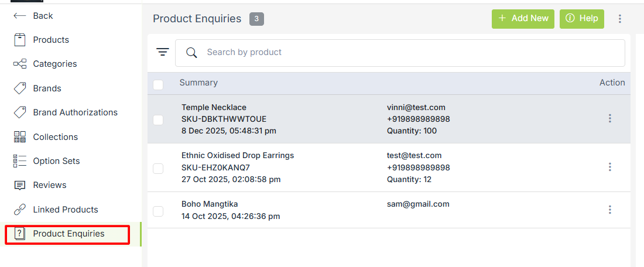Screen dimensions: 644x267
Task: Check the Boho Mangtika enquiry checkbox
Action: tap(158, 211)
